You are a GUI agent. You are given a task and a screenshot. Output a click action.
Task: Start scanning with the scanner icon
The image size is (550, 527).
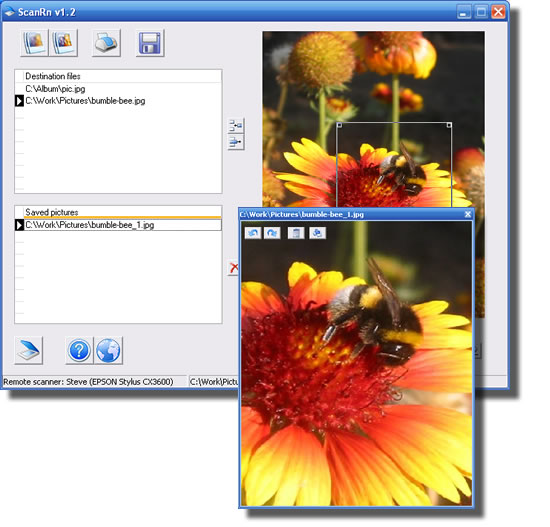click(x=29, y=350)
